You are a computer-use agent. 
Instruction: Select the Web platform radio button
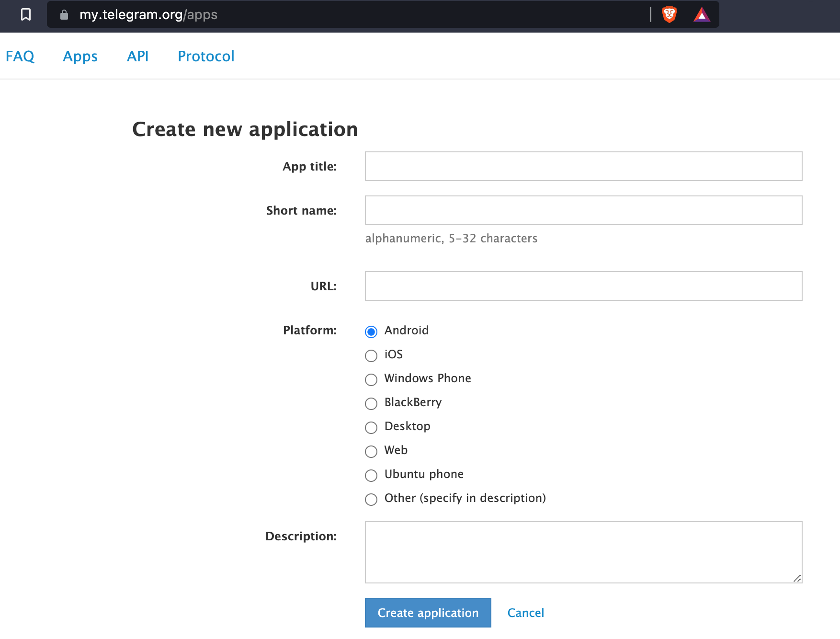pos(371,451)
